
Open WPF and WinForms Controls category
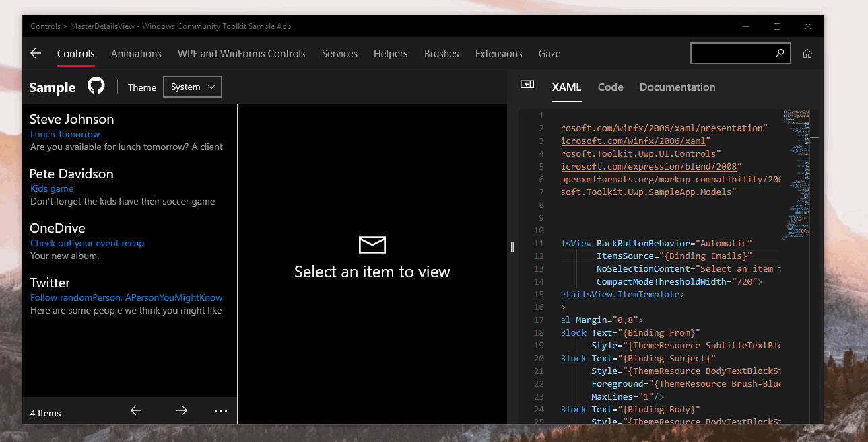click(242, 54)
